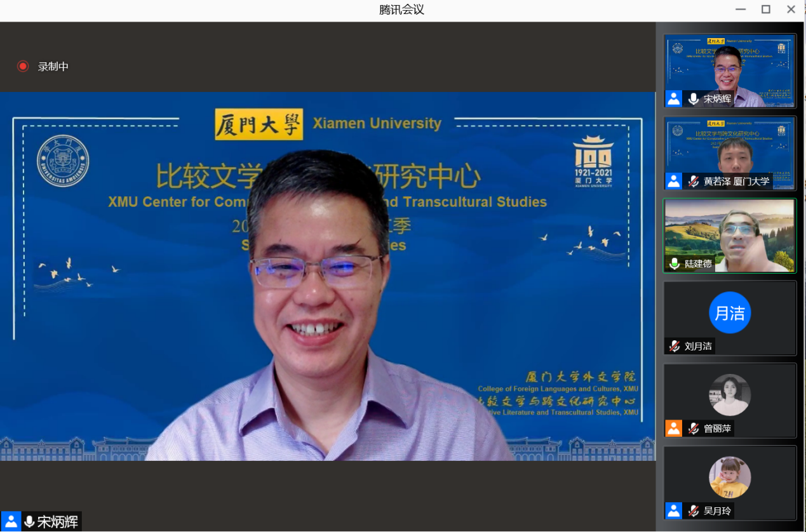Click the muted mic icon beside 吴月玲
This screenshot has height=532, width=806.
[x=693, y=511]
